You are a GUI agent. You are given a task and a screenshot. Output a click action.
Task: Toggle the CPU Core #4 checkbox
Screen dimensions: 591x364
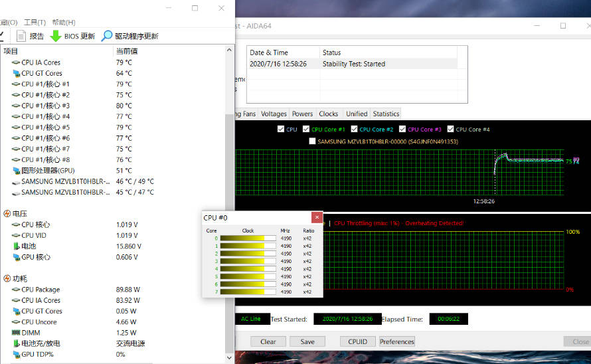click(x=450, y=129)
